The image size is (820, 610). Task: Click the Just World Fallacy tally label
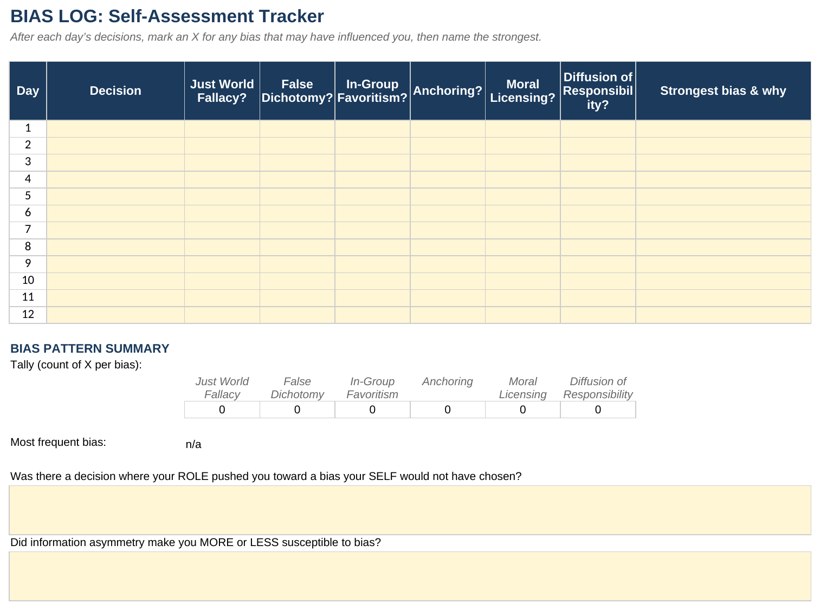[x=222, y=388]
